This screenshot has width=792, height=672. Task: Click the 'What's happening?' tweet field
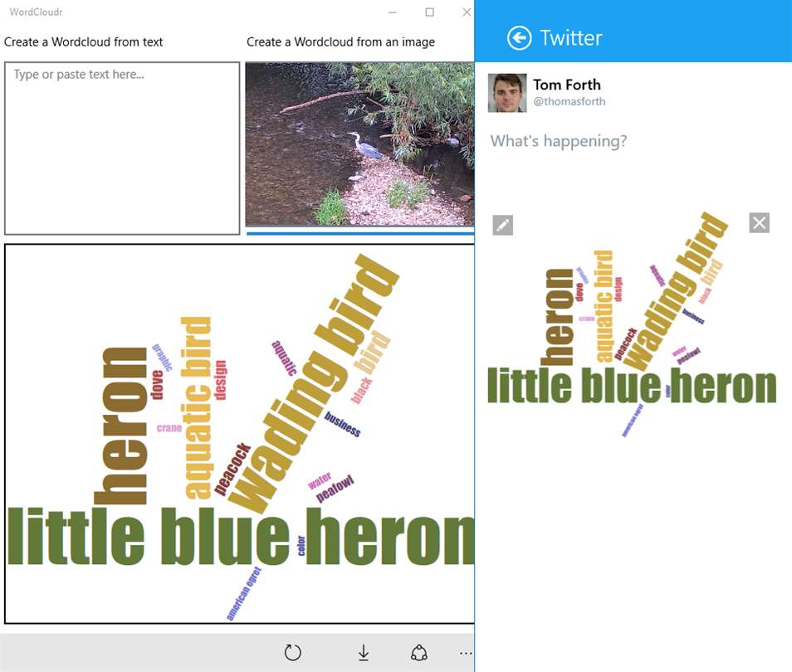point(559,141)
